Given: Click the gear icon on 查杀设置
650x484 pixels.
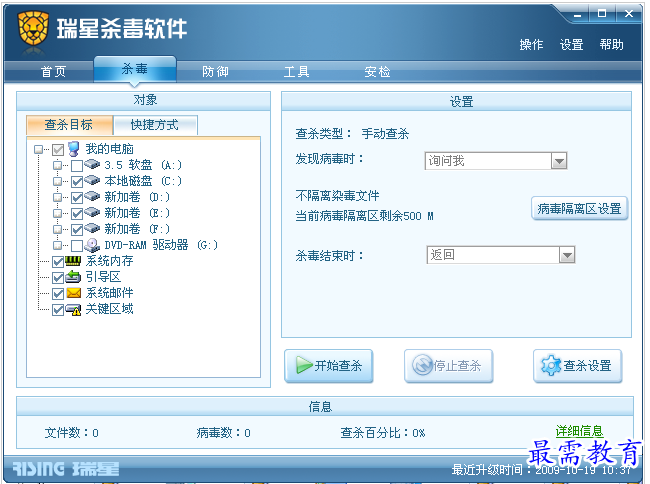Looking at the screenshot, I should 551,365.
